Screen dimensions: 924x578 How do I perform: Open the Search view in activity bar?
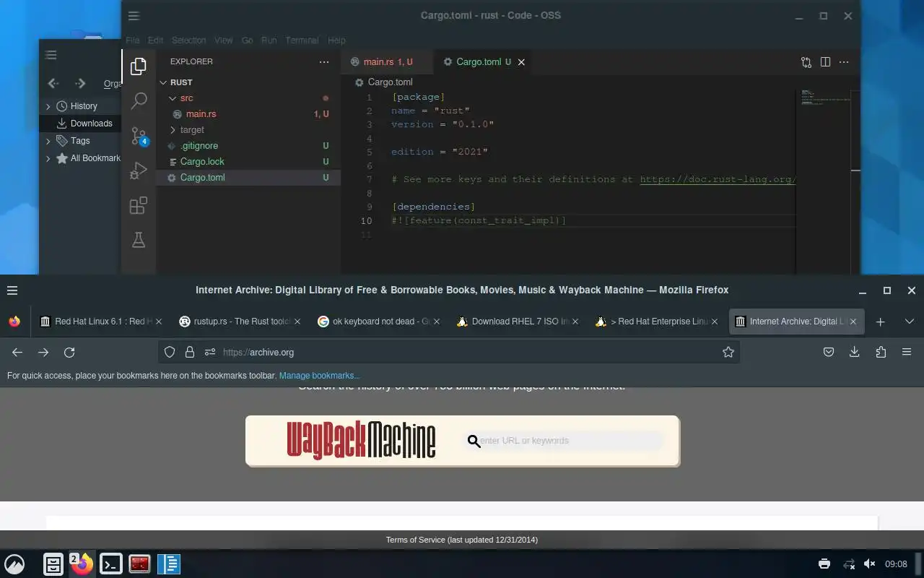[139, 100]
